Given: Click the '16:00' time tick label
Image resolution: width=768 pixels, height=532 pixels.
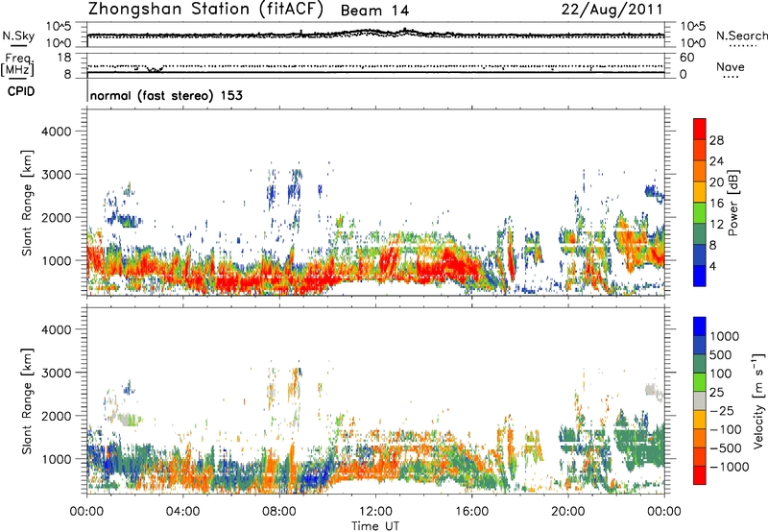Looking at the screenshot, I should pos(471,512).
